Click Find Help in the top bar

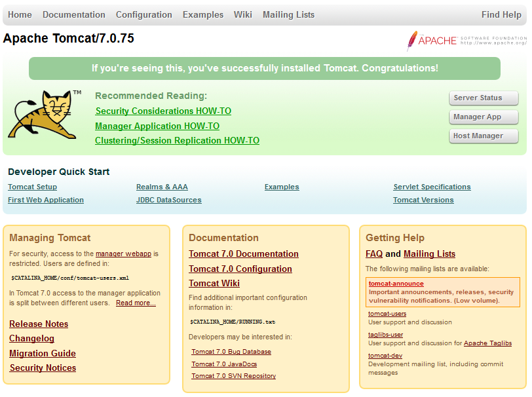(501, 14)
